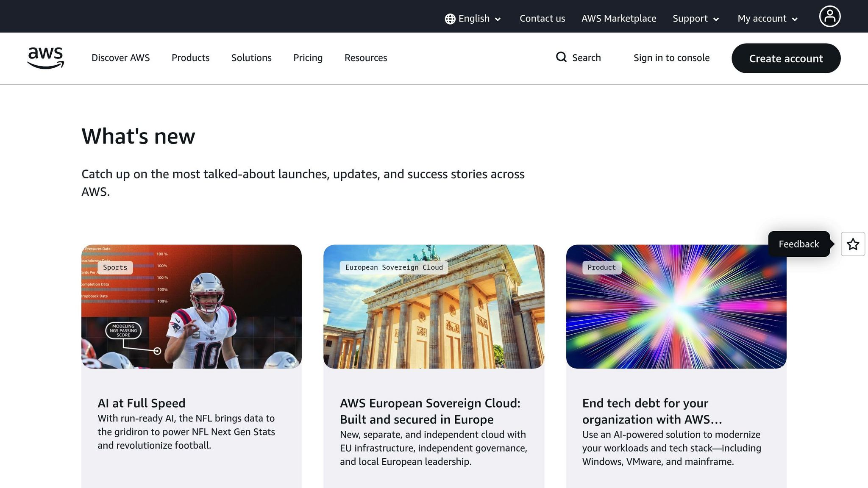Click the Create account button
The width and height of the screenshot is (868, 488).
point(786,58)
